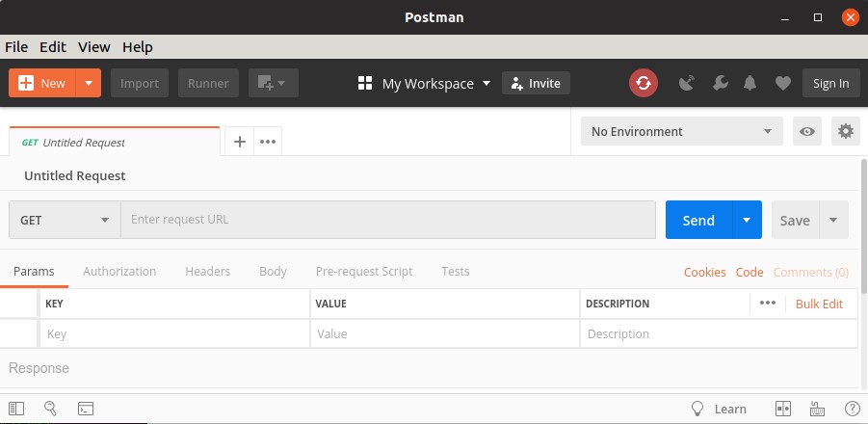
Task: Click the Import button
Action: (x=140, y=83)
